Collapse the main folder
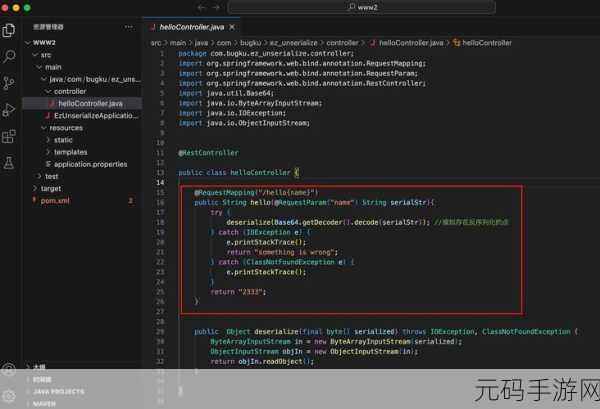 tap(53, 67)
